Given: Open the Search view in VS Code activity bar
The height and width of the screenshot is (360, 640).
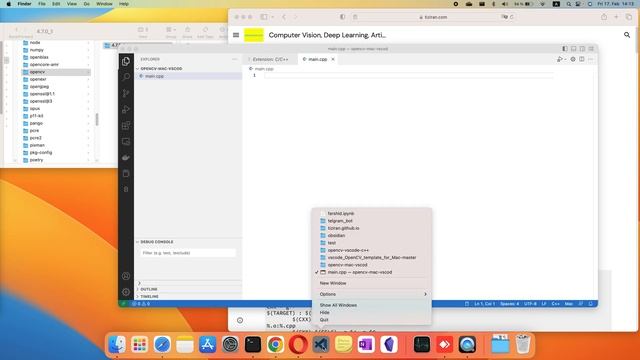Looking at the screenshot, I should tap(126, 77).
